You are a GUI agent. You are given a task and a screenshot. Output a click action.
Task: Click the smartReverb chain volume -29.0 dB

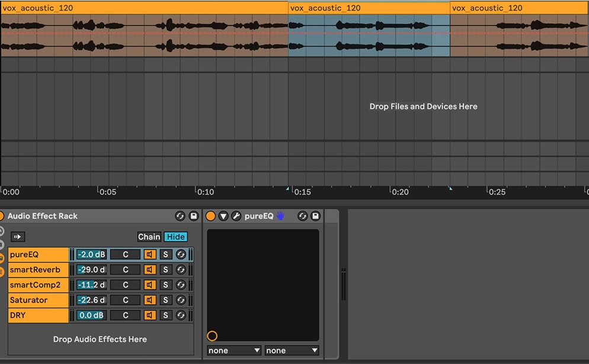click(x=91, y=270)
